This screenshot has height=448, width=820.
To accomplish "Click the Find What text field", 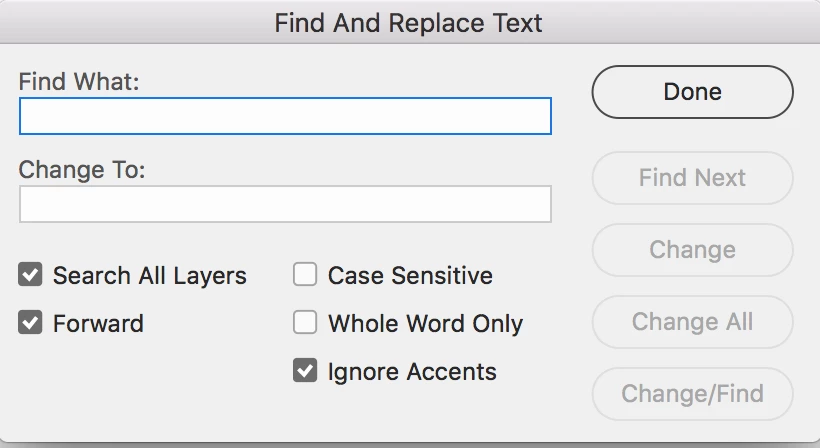I will coord(285,116).
